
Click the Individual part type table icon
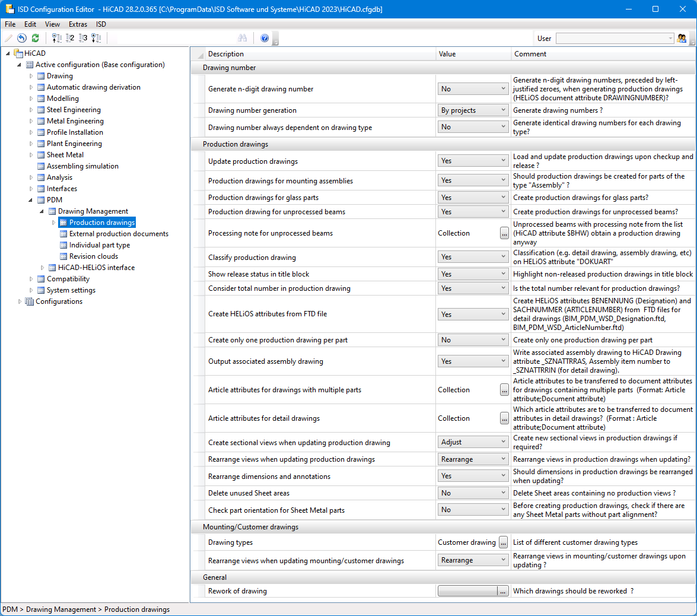63,245
